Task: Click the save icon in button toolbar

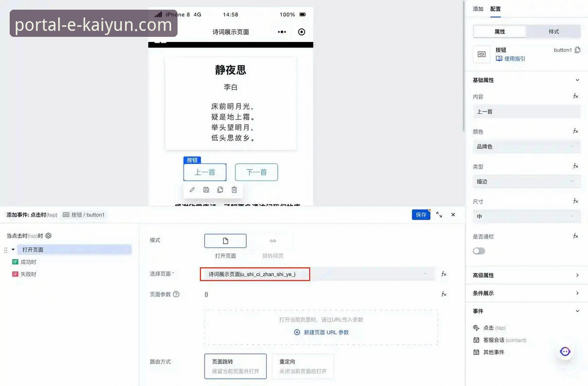Action: (206, 190)
